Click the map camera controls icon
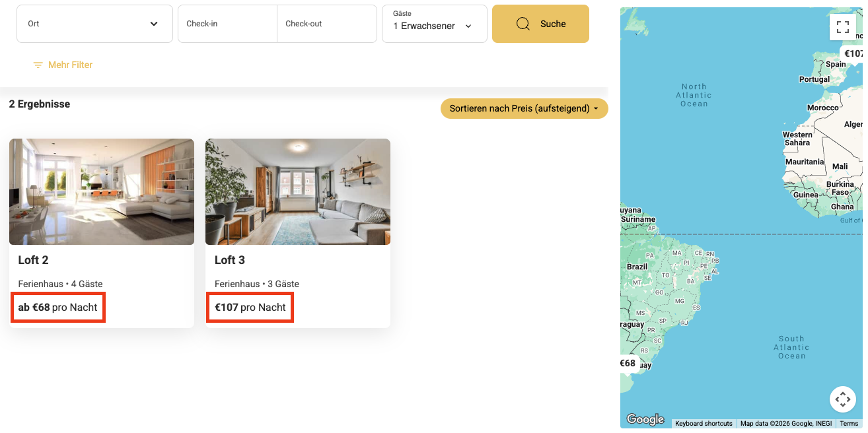This screenshot has width=868, height=433. (842, 399)
